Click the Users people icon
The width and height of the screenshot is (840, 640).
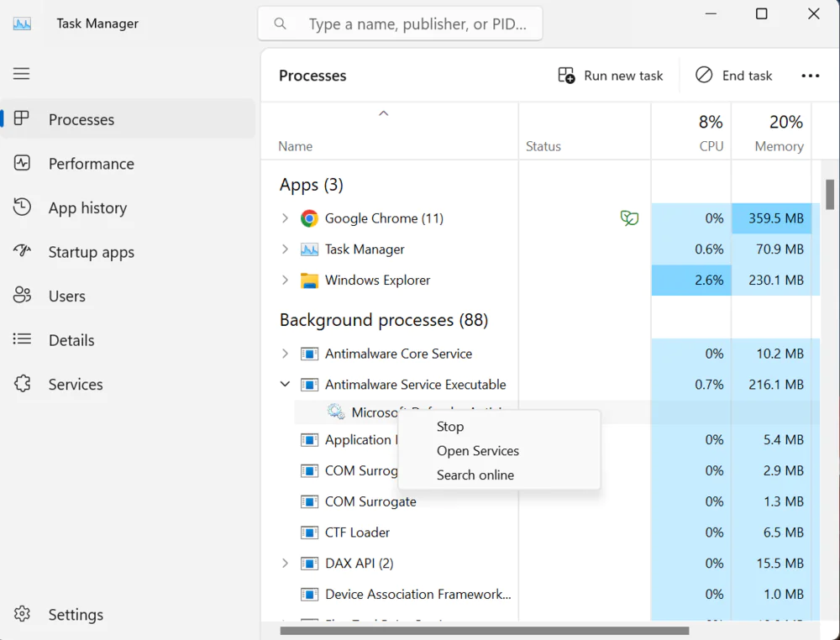pyautogui.click(x=22, y=295)
